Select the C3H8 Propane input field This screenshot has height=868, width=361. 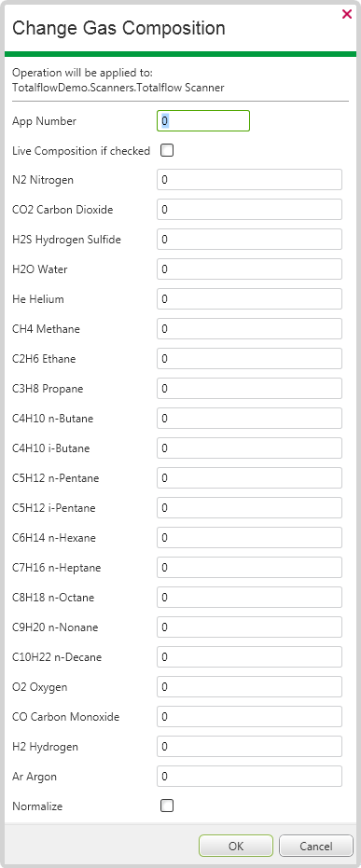click(250, 389)
